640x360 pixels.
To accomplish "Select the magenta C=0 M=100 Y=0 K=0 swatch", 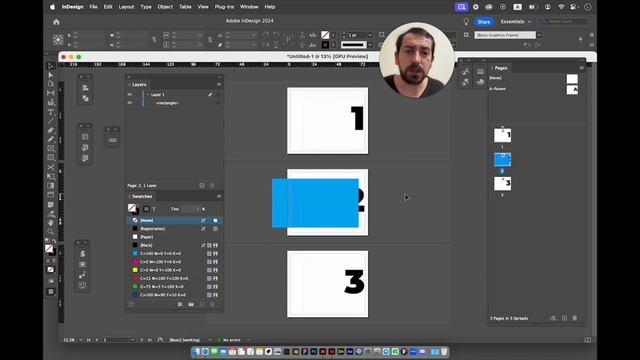I will (x=174, y=262).
